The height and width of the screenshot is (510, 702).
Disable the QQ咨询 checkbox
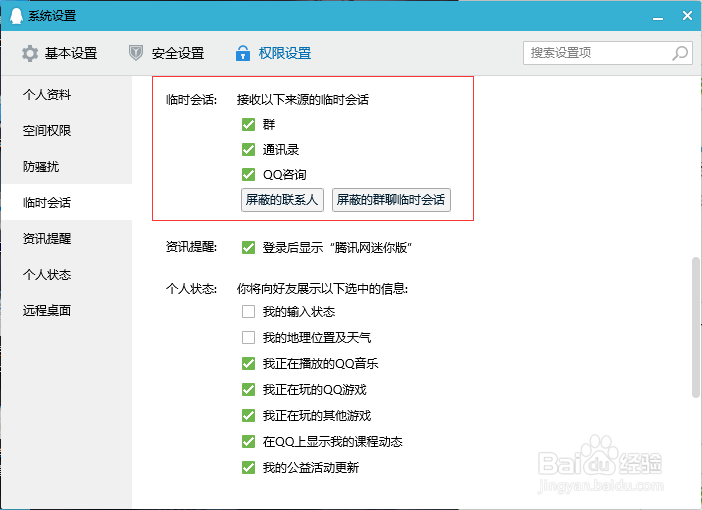click(x=248, y=175)
